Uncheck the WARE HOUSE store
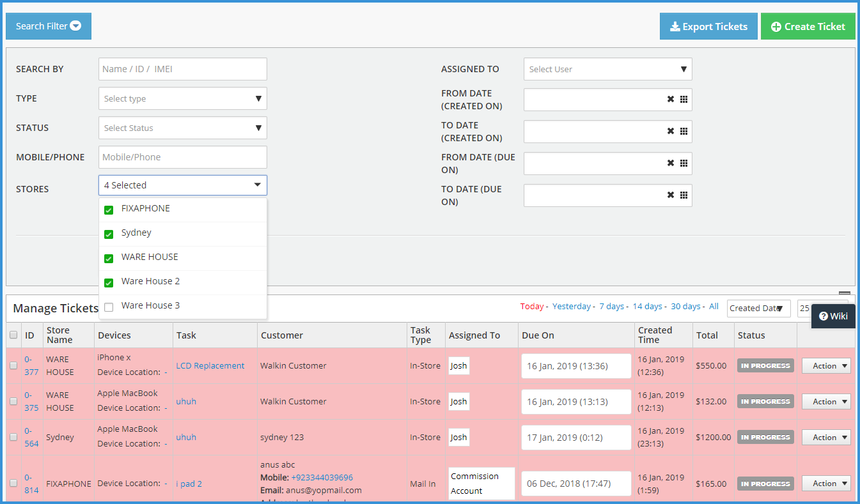This screenshot has width=860, height=504. (109, 259)
